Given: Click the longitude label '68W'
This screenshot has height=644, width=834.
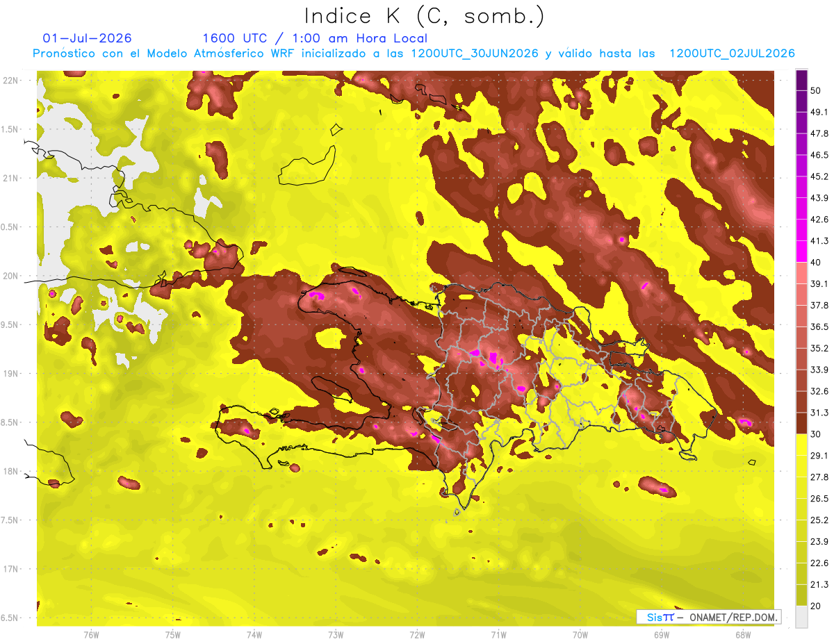Looking at the screenshot, I should click(x=742, y=635).
